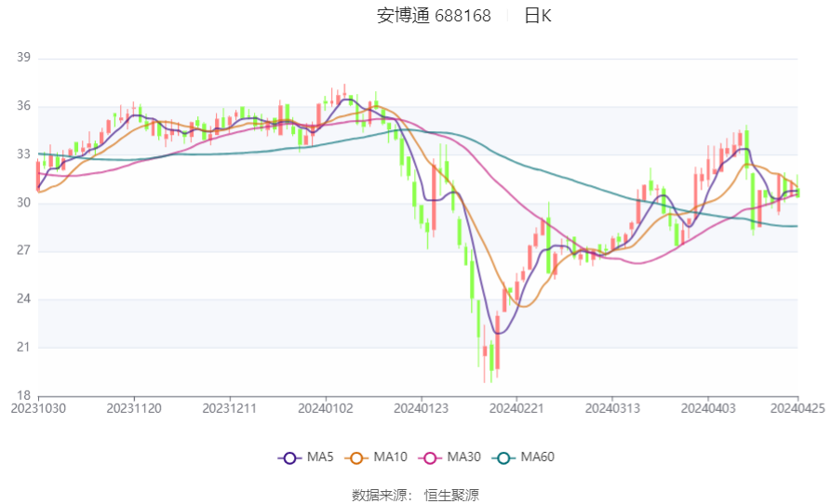The width and height of the screenshot is (831, 504).
Task: Click the 恒生聚源 data source text
Action: 451,495
